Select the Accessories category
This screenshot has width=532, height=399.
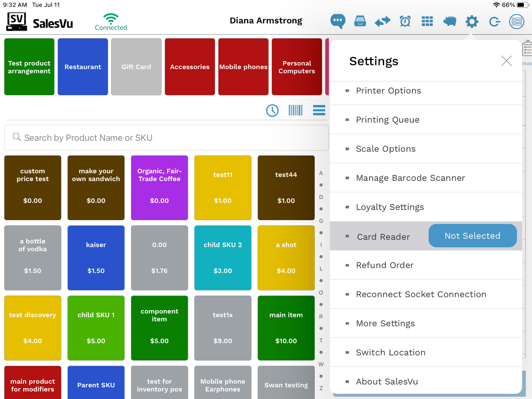pyautogui.click(x=190, y=67)
